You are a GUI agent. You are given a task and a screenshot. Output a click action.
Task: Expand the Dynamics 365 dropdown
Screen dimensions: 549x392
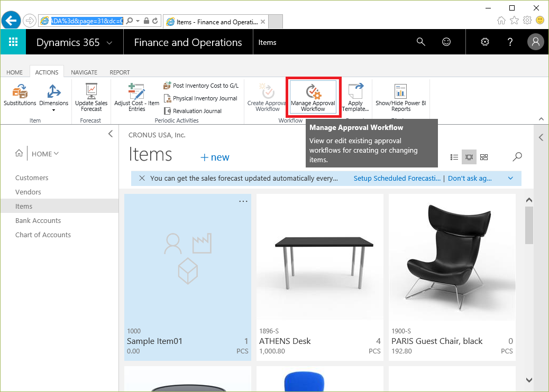pyautogui.click(x=109, y=43)
